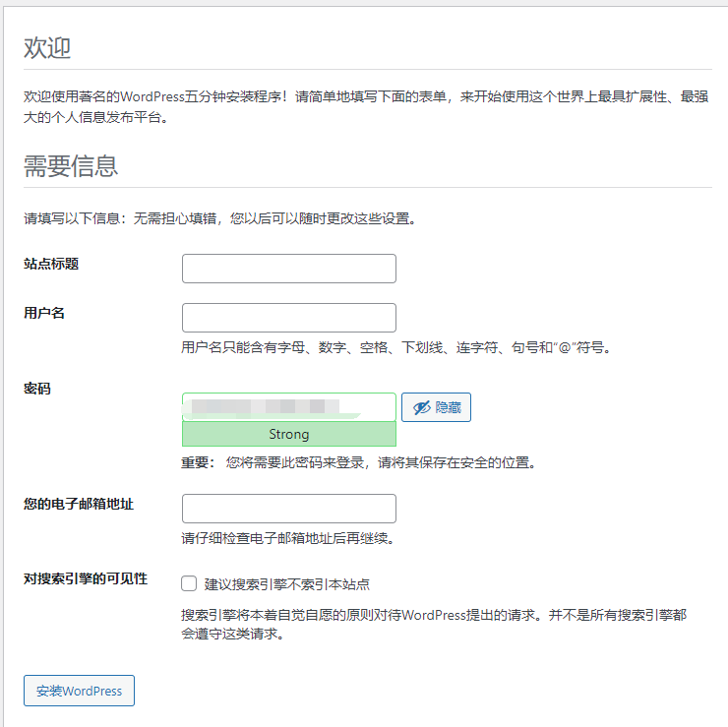This screenshot has width=728, height=727.
Task: Install WordPress via the 安装WordPress button
Action: coord(79,691)
